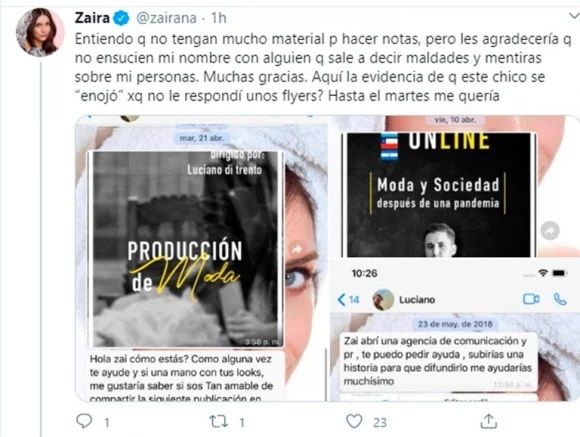This screenshot has width=580, height=437.
Task: Click the Luciano contact name in chat header
Action: 417,299
